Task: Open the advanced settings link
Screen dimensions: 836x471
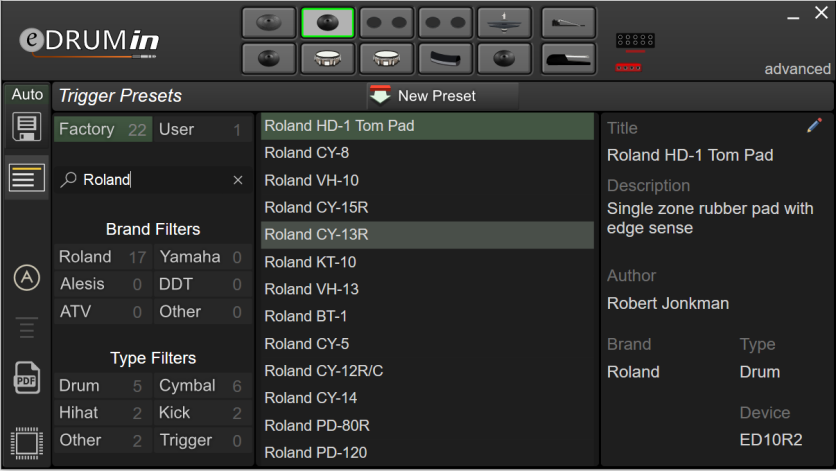Action: (797, 69)
